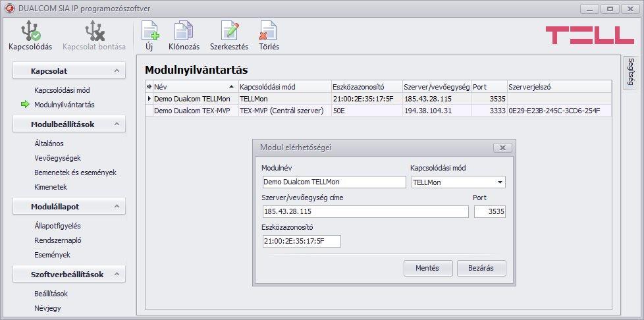Click the 185.43.28.115 table cell
Viewport: 644px width, 320px height.
[x=437, y=99]
